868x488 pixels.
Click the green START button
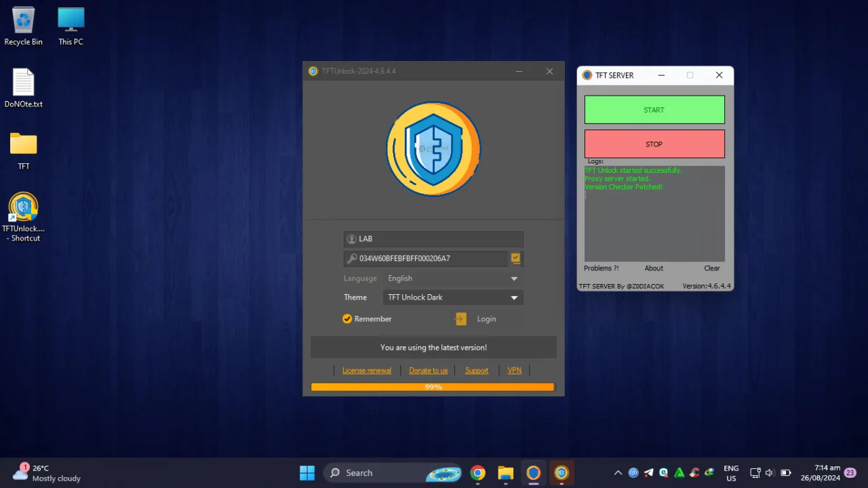[x=654, y=110]
